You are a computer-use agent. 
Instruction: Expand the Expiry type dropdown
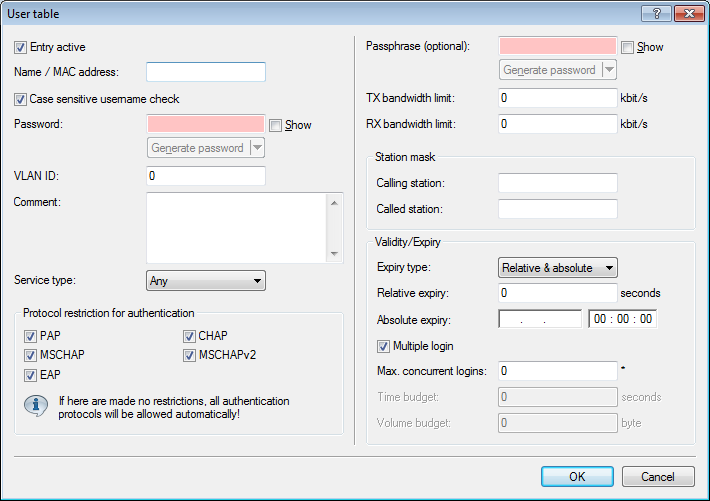(x=557, y=267)
